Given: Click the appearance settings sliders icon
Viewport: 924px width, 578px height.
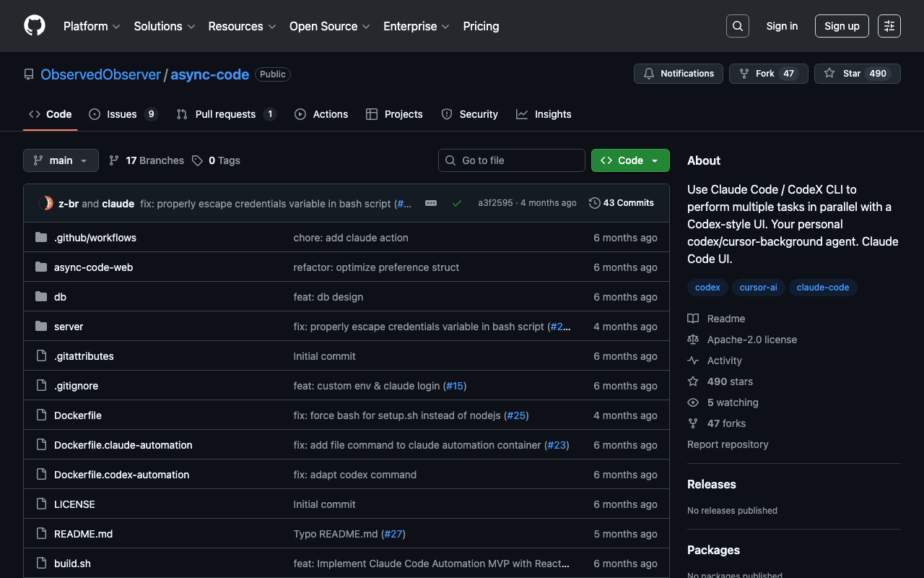Looking at the screenshot, I should click(x=889, y=26).
